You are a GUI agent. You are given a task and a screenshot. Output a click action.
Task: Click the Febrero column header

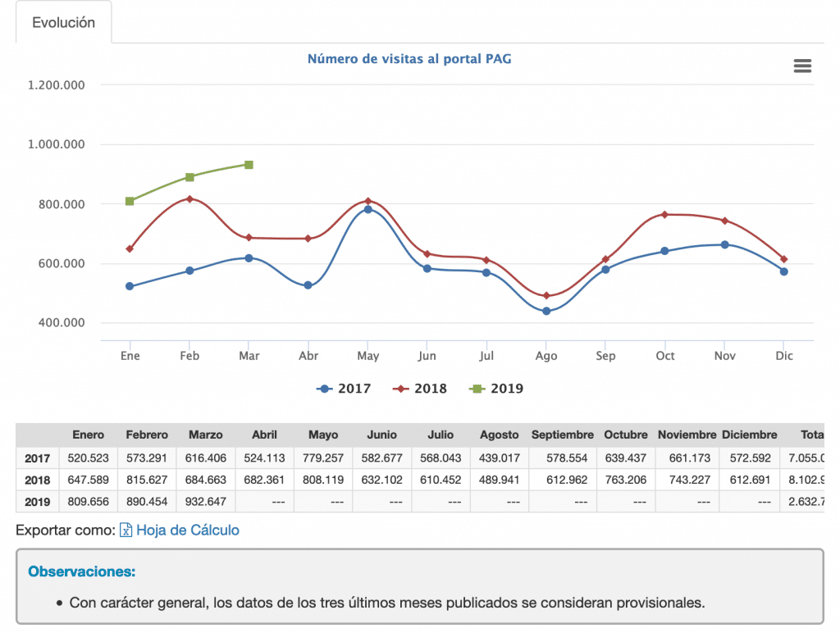pos(146,435)
